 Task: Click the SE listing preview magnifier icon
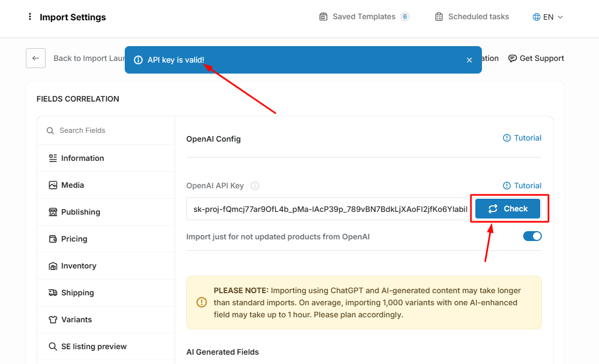click(53, 346)
